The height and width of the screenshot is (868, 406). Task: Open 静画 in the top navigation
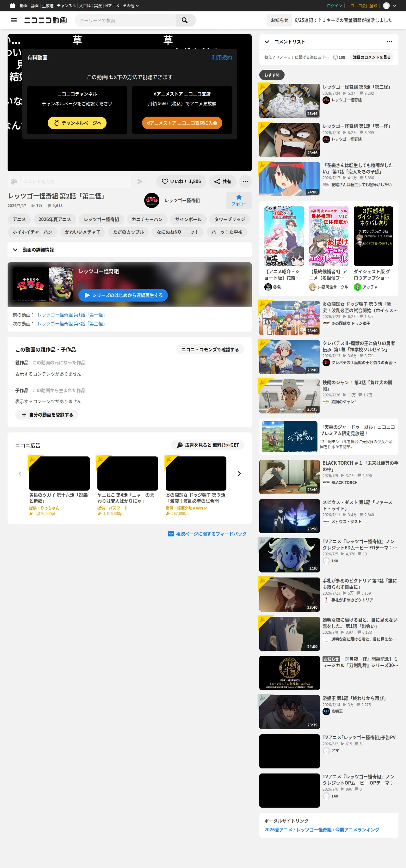point(35,6)
